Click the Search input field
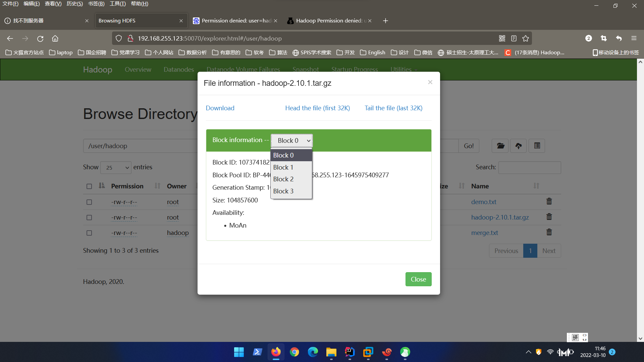Image resolution: width=644 pixels, height=362 pixels. click(x=529, y=167)
